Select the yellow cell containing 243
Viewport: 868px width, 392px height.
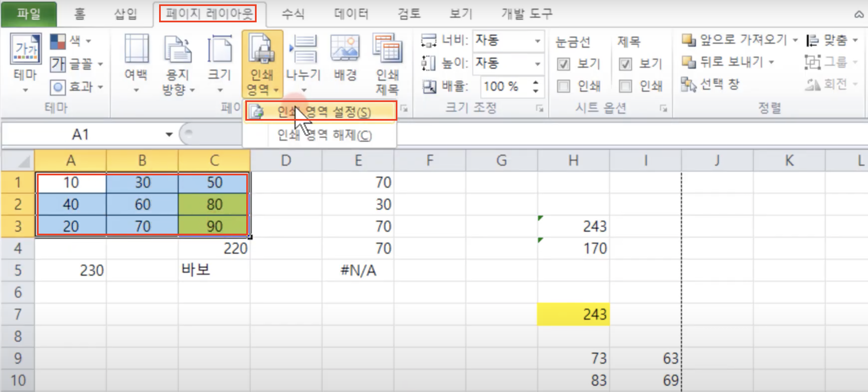(573, 314)
